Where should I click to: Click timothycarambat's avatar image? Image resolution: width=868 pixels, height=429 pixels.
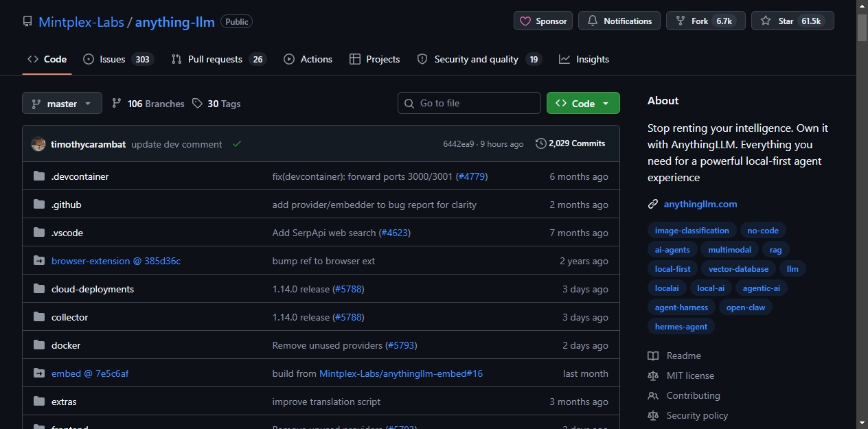click(38, 144)
